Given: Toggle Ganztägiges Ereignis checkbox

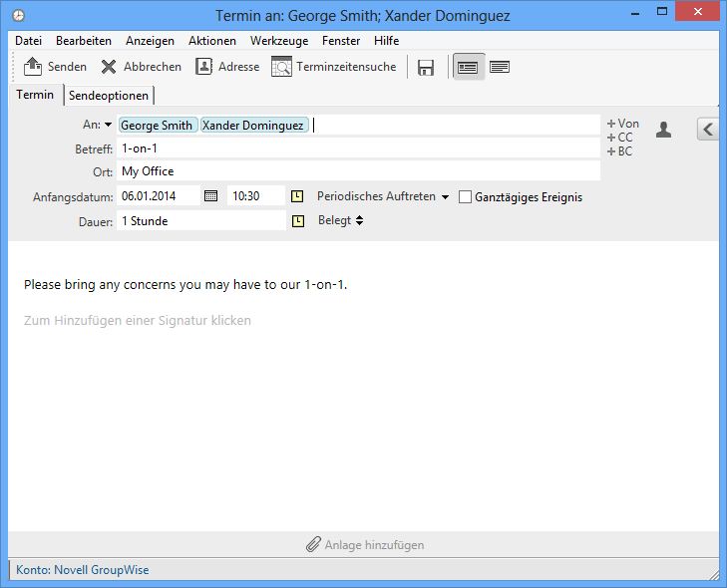Looking at the screenshot, I should 465,197.
